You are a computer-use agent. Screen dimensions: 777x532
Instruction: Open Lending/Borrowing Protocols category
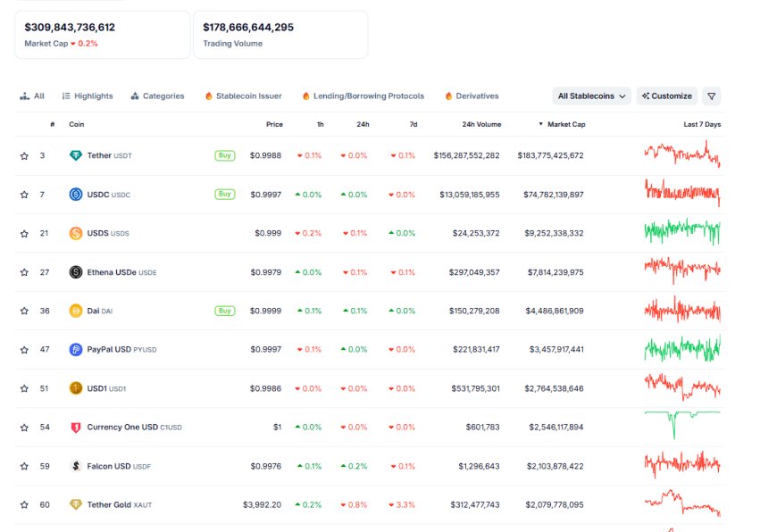click(363, 96)
